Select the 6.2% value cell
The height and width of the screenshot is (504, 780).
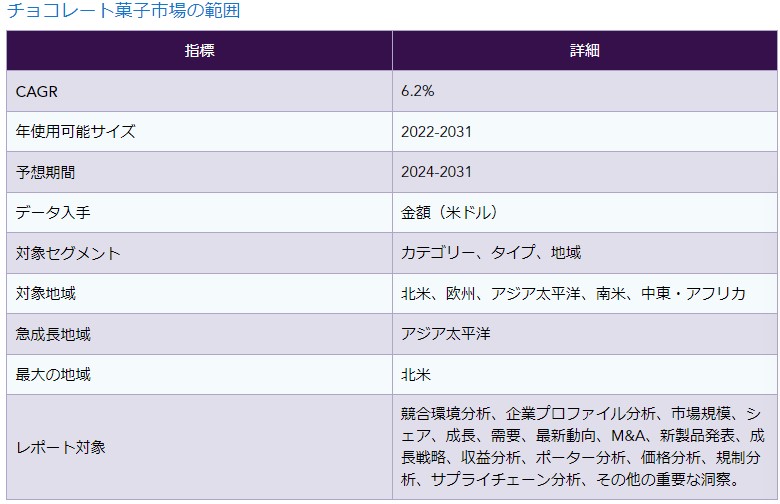585,91
